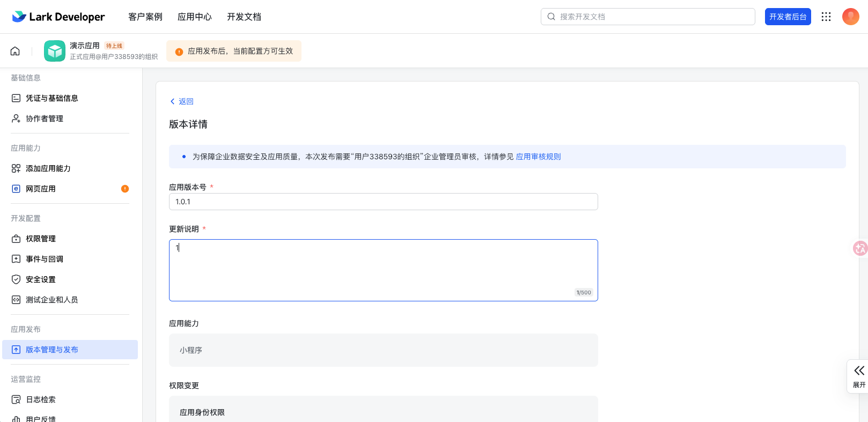Open 凭证与基础信息 in the sidebar
This screenshot has width=868, height=422.
coord(52,98)
